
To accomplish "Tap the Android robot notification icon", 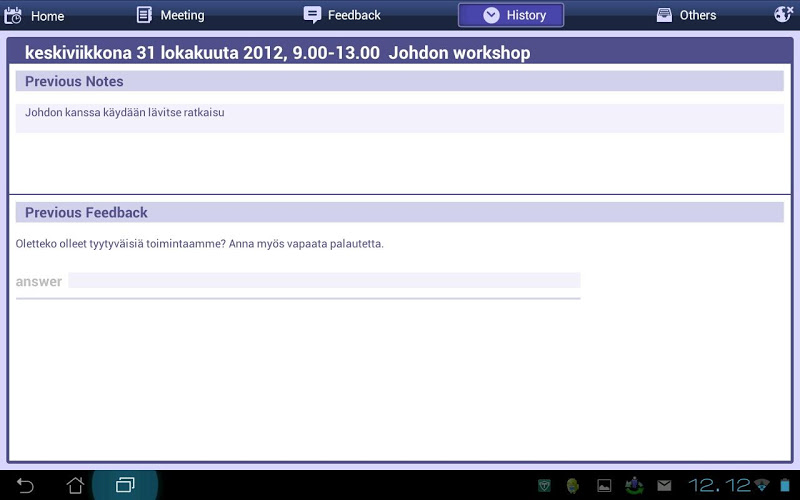I will point(573,485).
